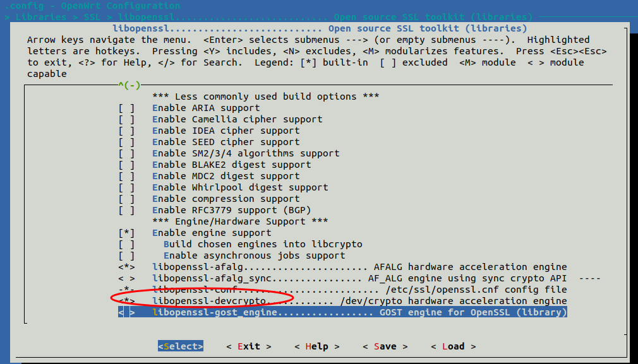The width and height of the screenshot is (638, 364).
Task: Click Engine/Hardware Support section header
Action: click(240, 222)
